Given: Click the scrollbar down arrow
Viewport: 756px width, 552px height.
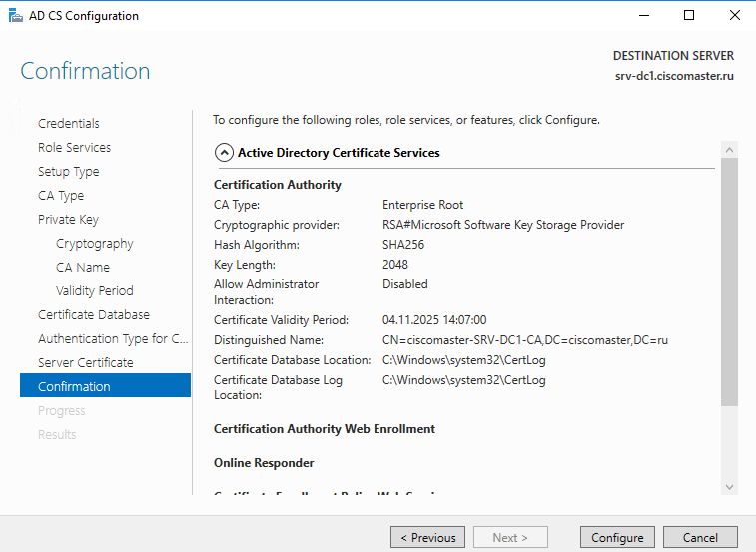Looking at the screenshot, I should point(729,487).
